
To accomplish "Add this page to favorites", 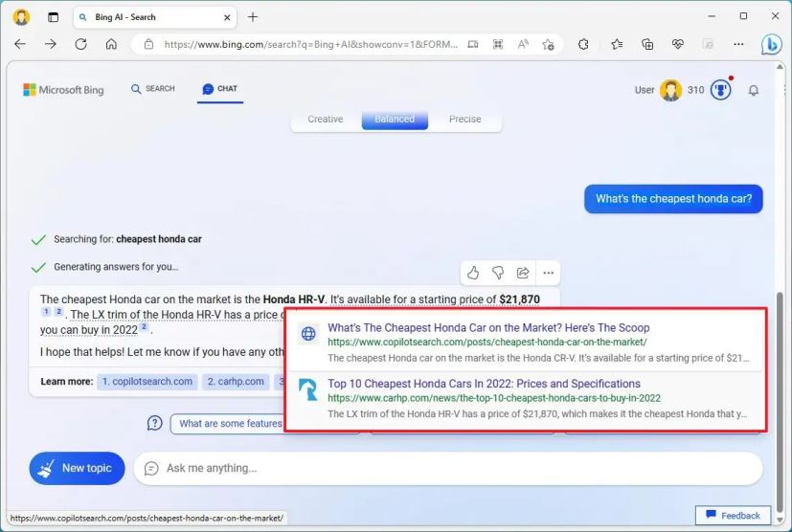I will click(548, 44).
